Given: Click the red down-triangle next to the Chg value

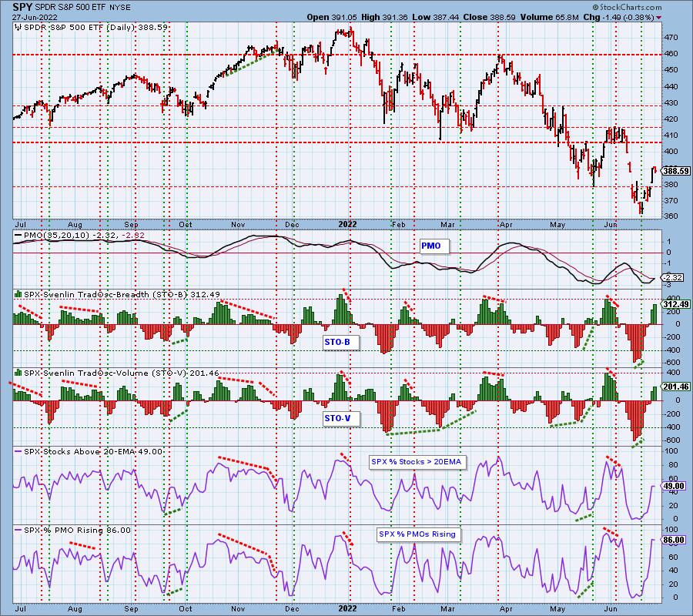Looking at the screenshot, I should (658, 18).
